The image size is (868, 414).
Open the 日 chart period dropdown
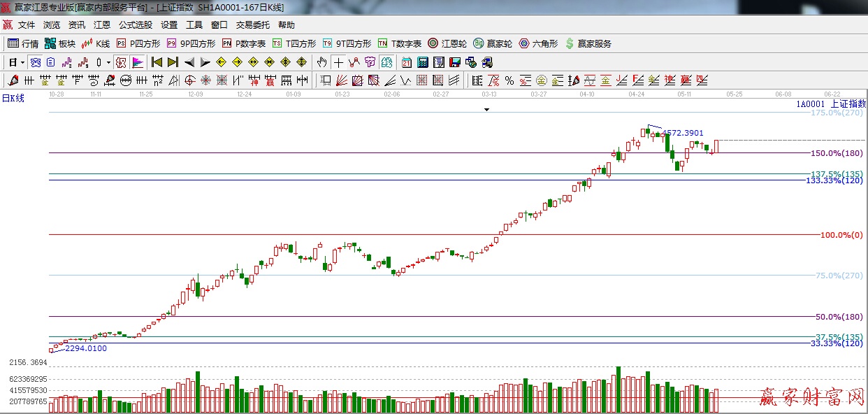pos(13,62)
